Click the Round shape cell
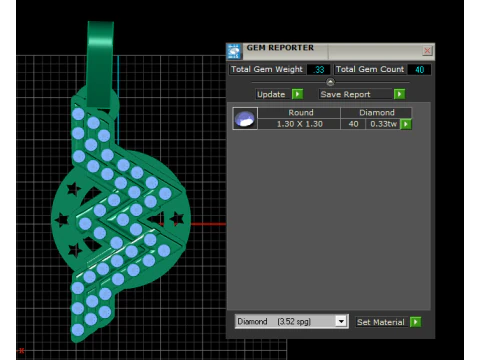Viewport: 480px width, 360px height. point(300,113)
